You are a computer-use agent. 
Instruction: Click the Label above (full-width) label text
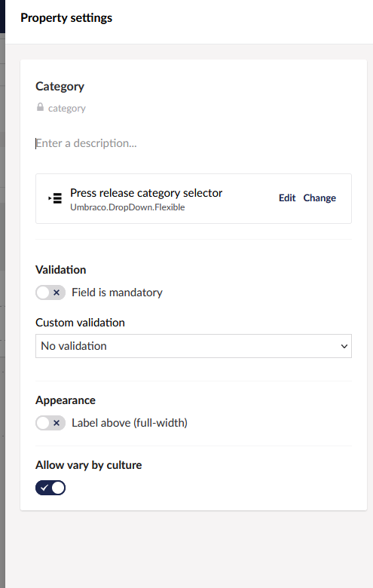pos(130,423)
